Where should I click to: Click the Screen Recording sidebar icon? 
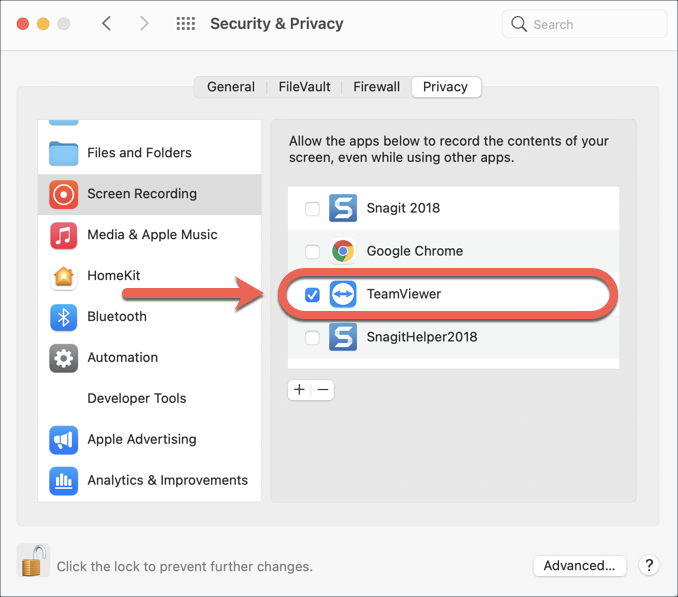coord(64,194)
